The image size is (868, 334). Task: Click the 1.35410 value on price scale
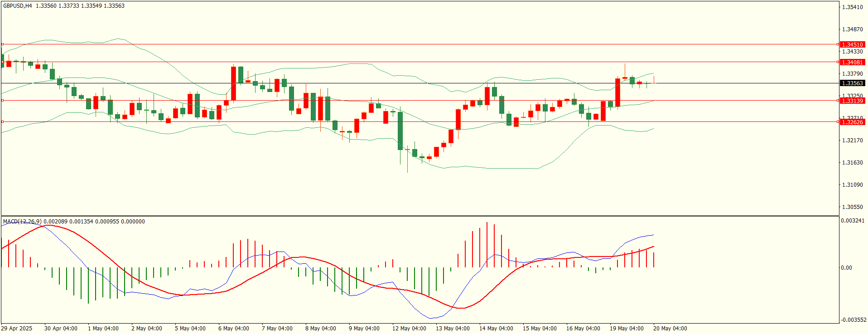pyautogui.click(x=852, y=7)
